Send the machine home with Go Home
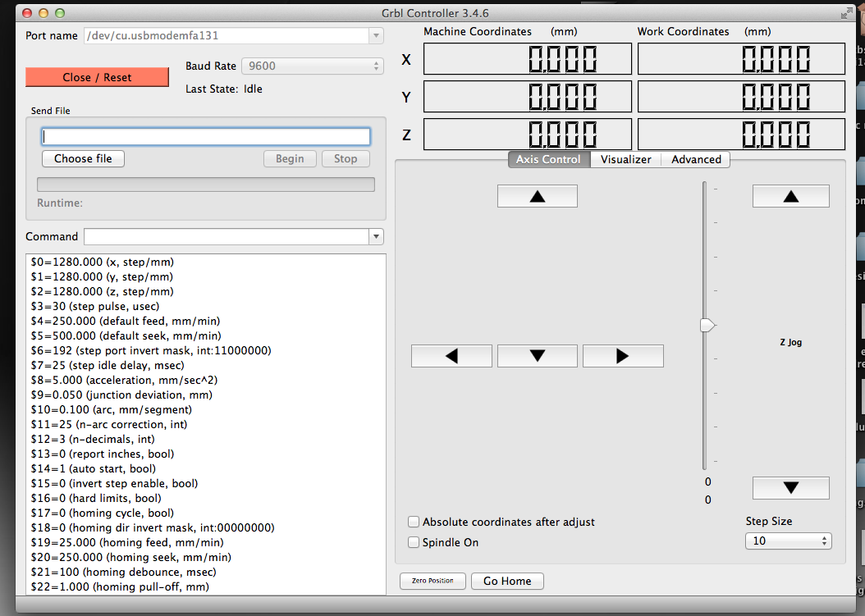Viewport: 865px width, 616px height. click(507, 581)
